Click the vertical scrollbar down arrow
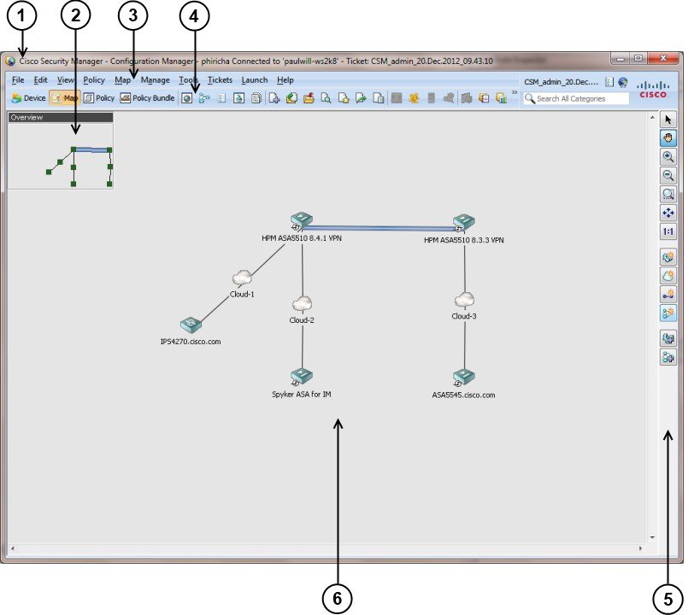 pos(652,537)
